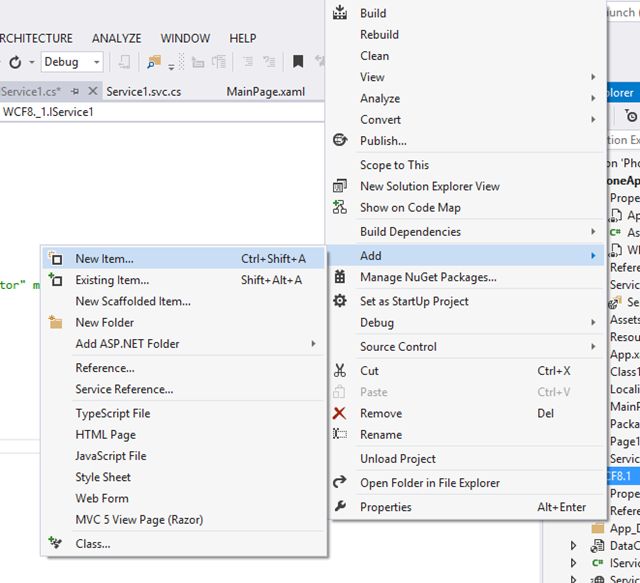Screen dimensions: 640x583
Task: Select Service Reference... in the Add submenu
Action: 124,389
